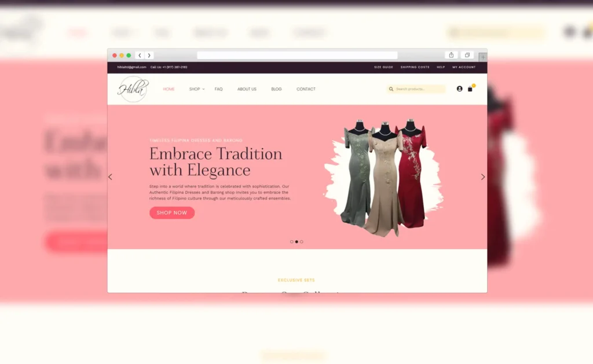Image resolution: width=593 pixels, height=364 pixels.
Task: Open the shopping bag cart
Action: [x=470, y=89]
